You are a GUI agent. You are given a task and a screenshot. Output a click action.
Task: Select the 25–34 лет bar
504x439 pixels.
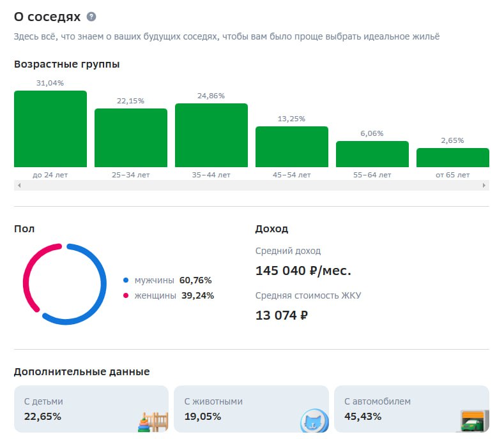point(131,138)
